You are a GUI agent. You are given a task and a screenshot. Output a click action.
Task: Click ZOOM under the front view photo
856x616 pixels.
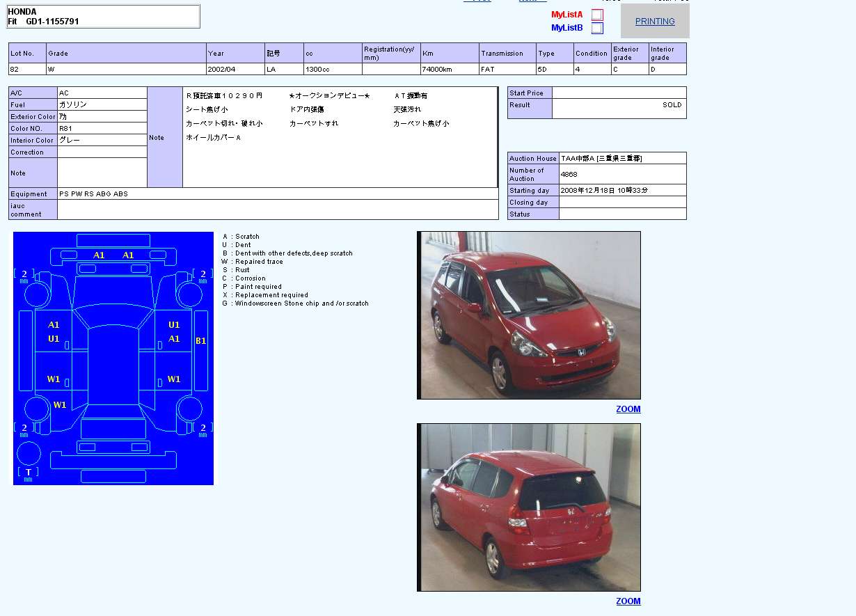click(x=628, y=409)
